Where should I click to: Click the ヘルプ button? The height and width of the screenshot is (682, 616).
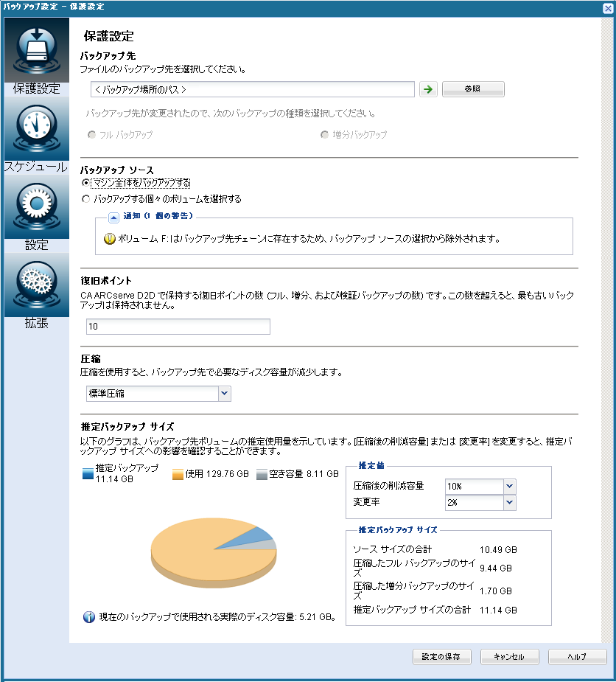pyautogui.click(x=577, y=657)
